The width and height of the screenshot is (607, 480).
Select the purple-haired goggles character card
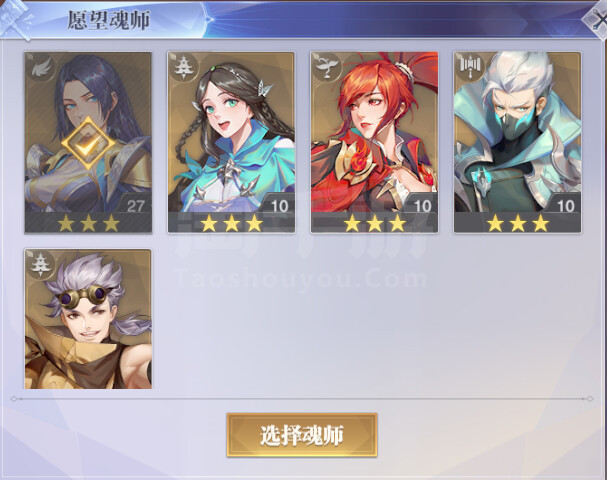[88, 319]
